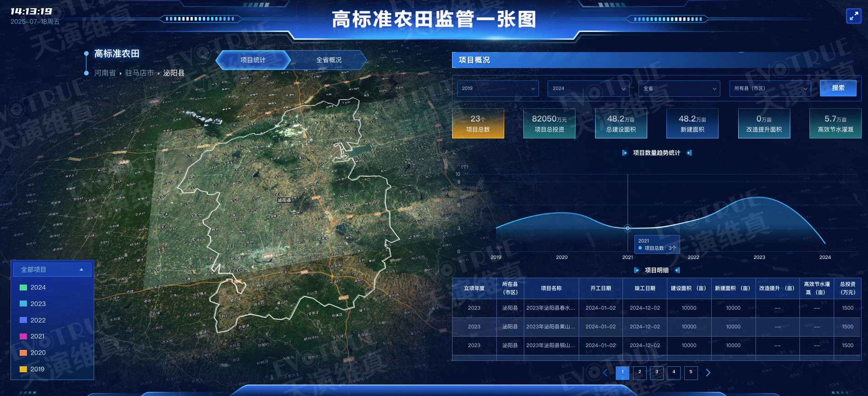
Task: Click the 开工日期 column header
Action: [x=601, y=288]
